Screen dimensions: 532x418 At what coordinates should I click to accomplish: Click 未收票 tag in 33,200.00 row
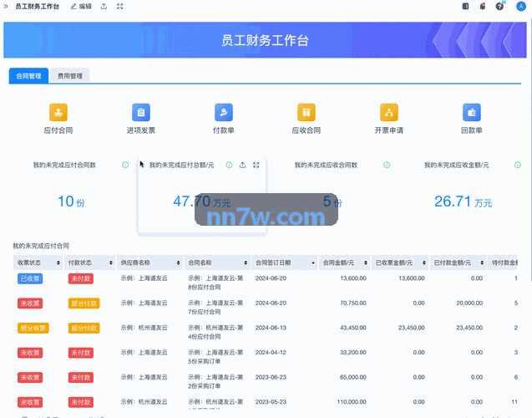pos(30,353)
